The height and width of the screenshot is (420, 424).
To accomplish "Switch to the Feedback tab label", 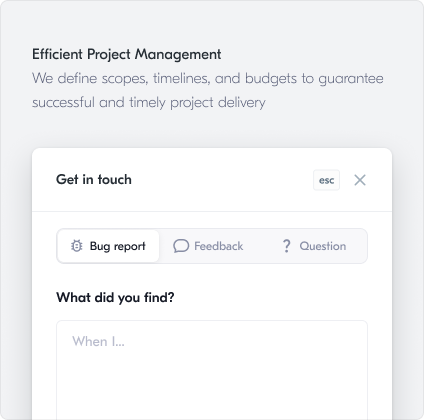I will [219, 246].
